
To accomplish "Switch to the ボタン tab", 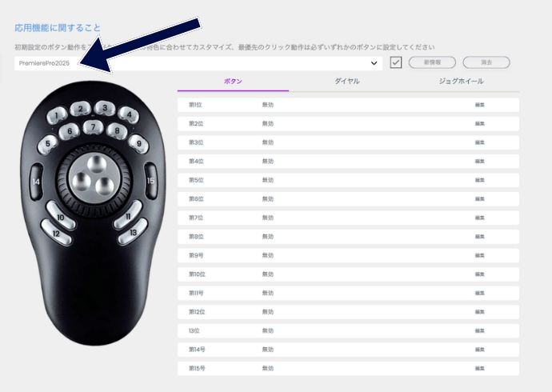I will tap(233, 82).
